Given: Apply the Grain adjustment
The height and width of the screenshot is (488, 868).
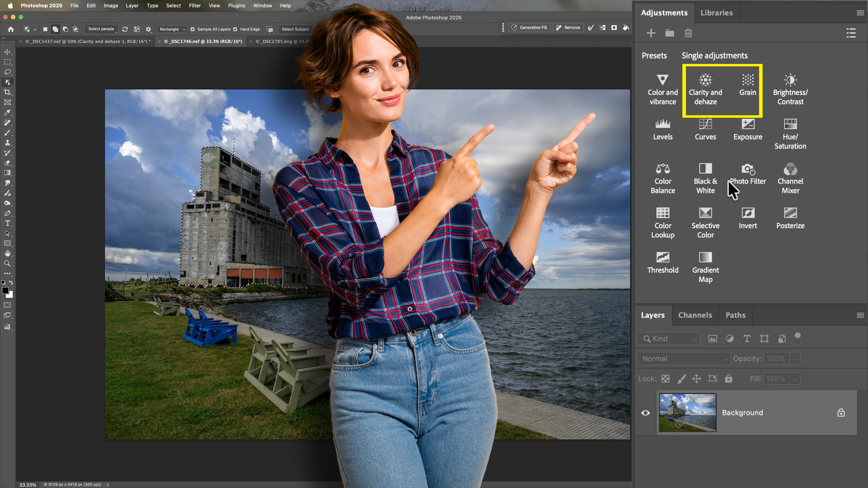Looking at the screenshot, I should click(x=747, y=85).
